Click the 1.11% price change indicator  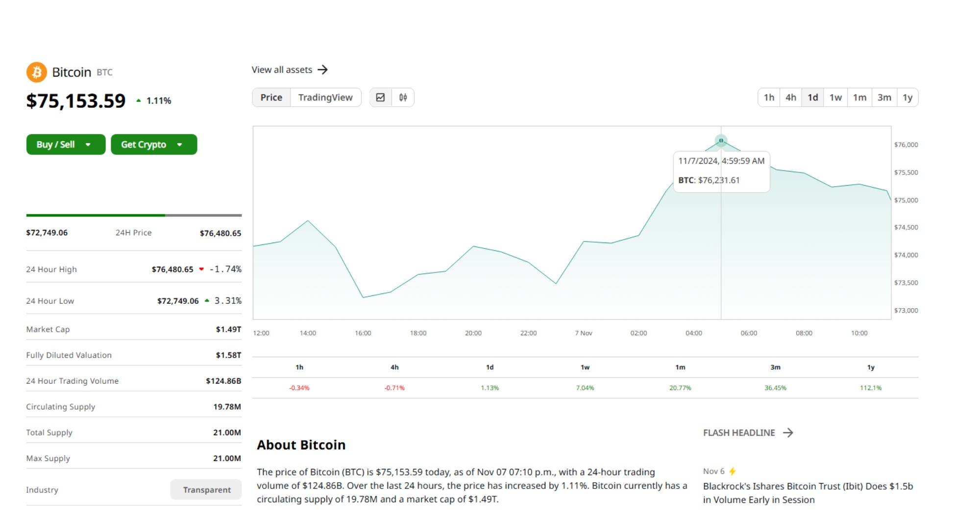pos(154,100)
